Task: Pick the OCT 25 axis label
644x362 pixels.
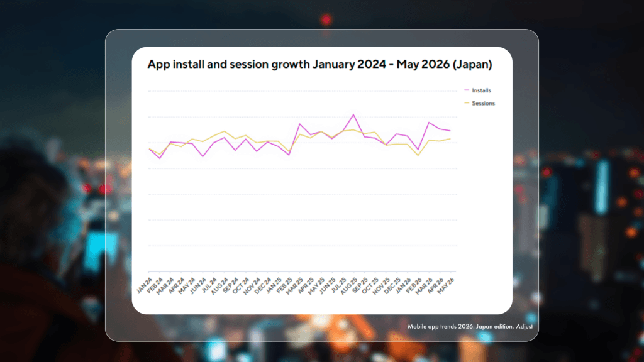Action: click(370, 285)
